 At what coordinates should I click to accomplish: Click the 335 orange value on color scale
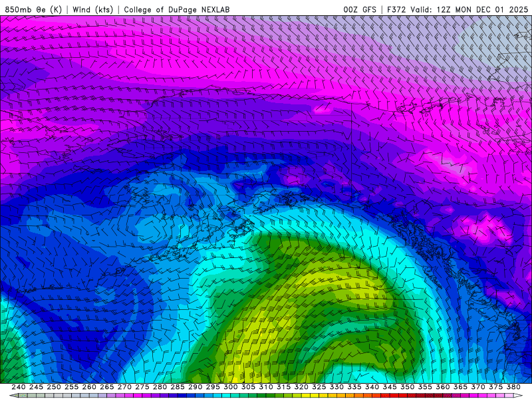[354, 387]
